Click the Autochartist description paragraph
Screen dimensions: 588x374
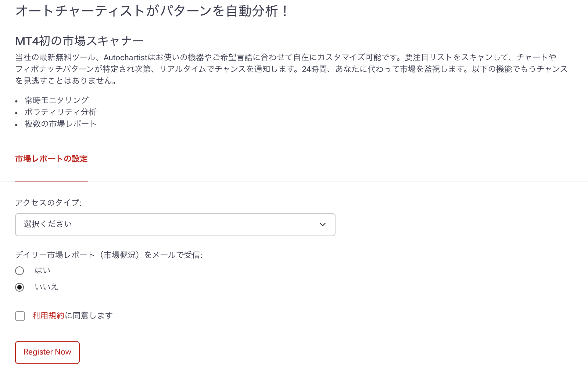click(x=291, y=69)
